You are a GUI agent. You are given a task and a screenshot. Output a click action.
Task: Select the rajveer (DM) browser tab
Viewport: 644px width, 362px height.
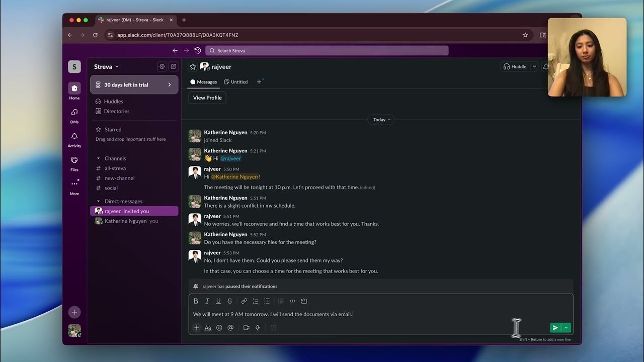coord(135,20)
